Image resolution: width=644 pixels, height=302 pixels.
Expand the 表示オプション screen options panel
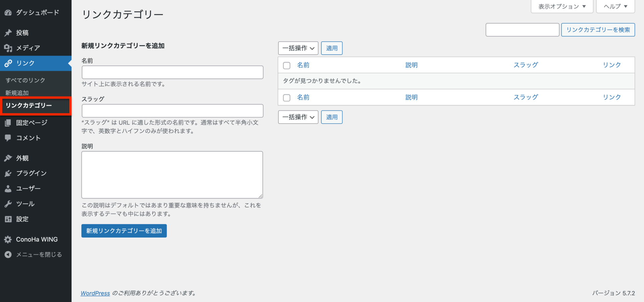click(x=562, y=6)
